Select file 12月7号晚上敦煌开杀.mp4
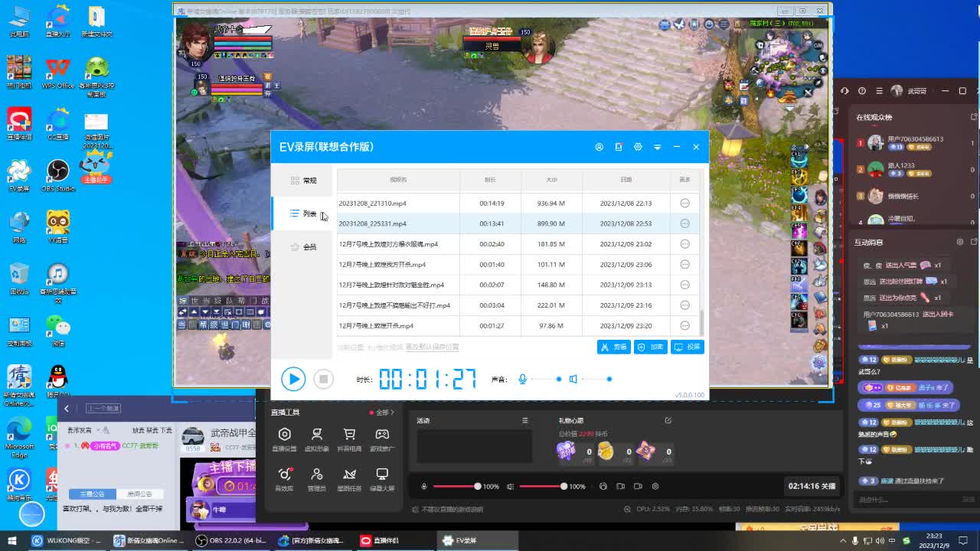The width and height of the screenshot is (980, 551). pyautogui.click(x=376, y=326)
